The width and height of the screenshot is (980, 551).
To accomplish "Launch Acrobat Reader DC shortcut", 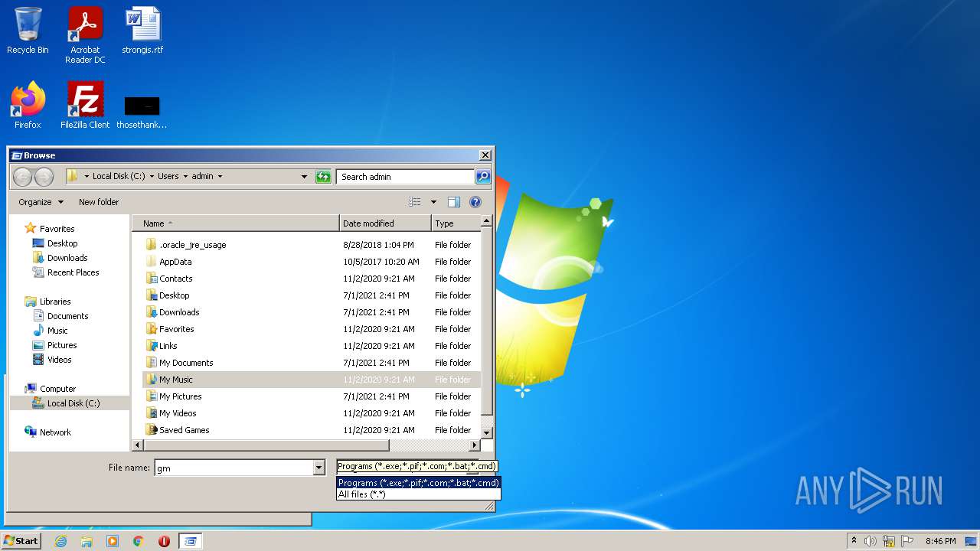I will 85,35.
